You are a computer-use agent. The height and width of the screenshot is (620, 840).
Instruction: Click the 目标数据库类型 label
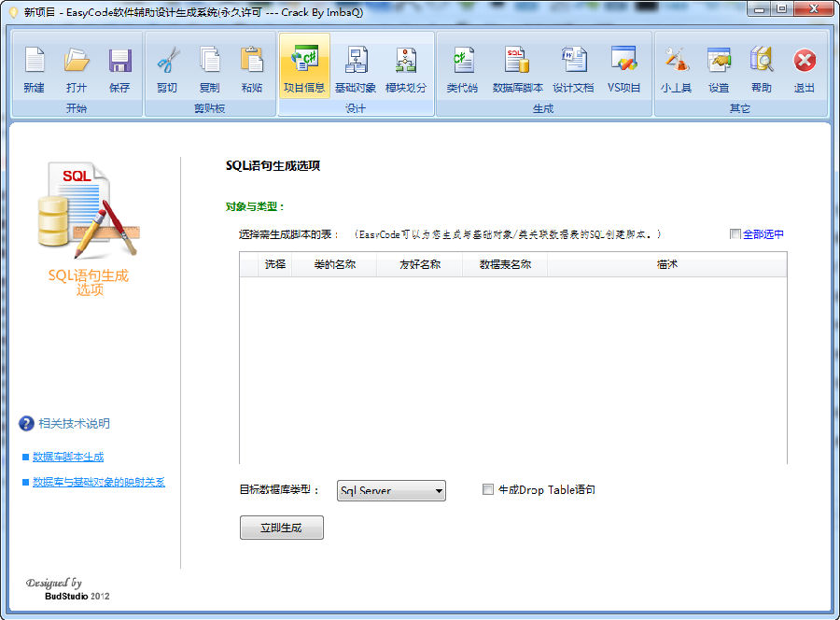pyautogui.click(x=278, y=490)
